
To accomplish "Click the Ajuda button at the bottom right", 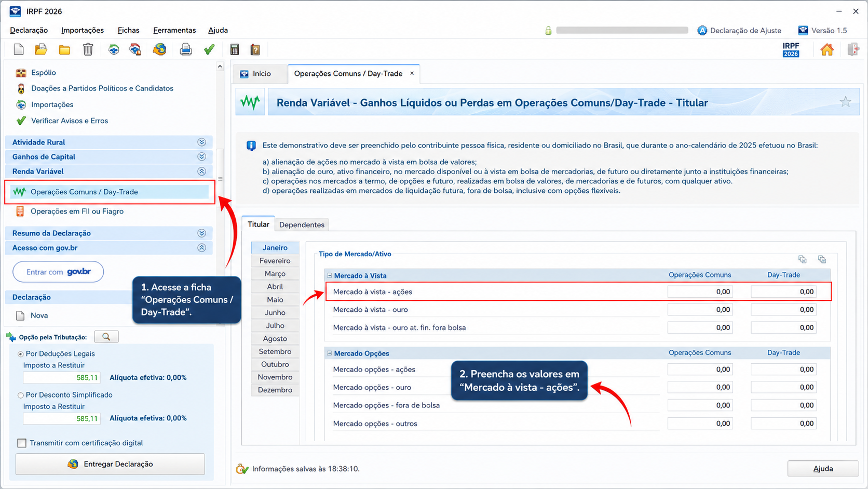I will (823, 468).
